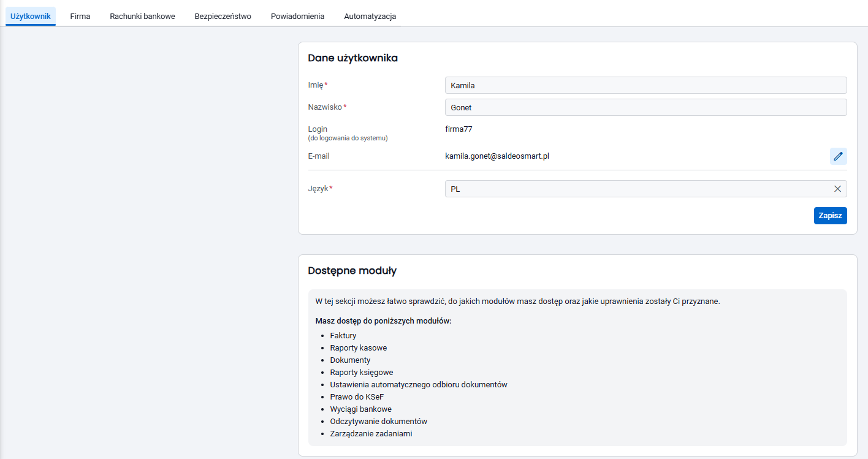
Task: Click the Dostępne moduły heading
Action: point(352,270)
